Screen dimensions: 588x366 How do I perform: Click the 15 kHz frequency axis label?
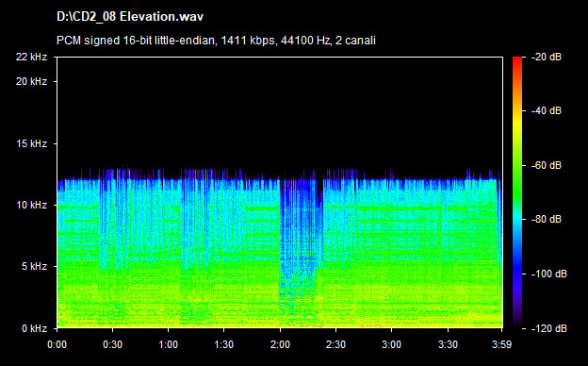point(31,143)
